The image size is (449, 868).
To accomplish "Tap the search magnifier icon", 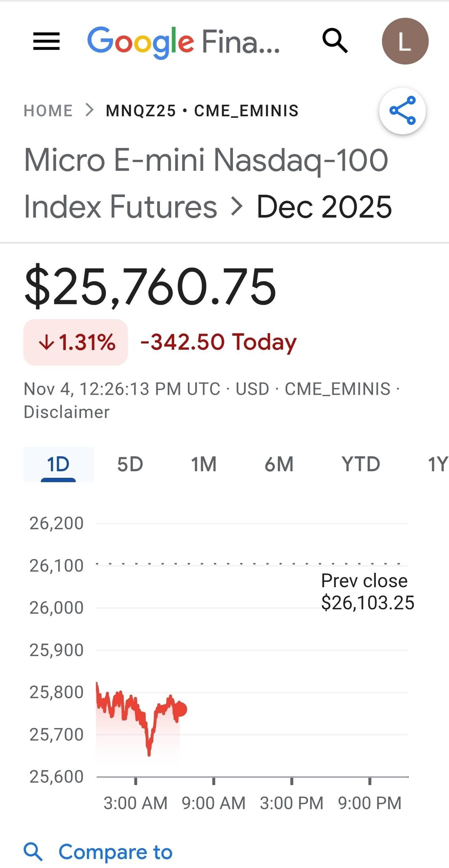I will [x=335, y=41].
